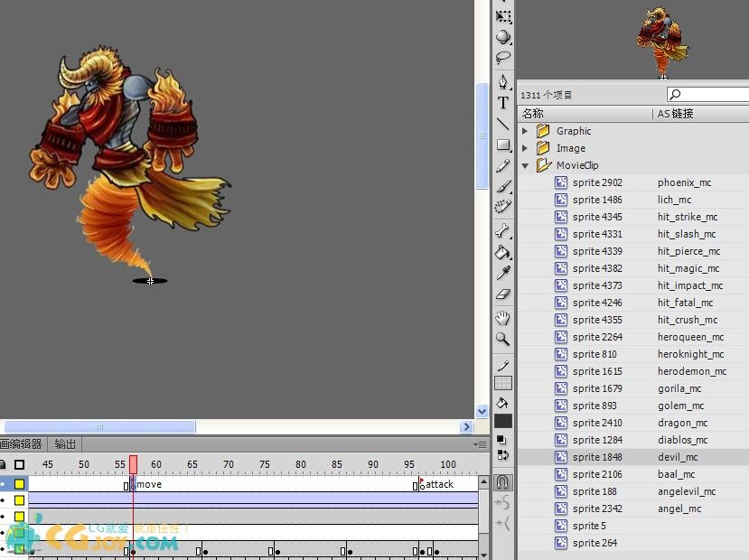The image size is (749, 560).
Task: Select the Bone tool
Action: coord(503,231)
